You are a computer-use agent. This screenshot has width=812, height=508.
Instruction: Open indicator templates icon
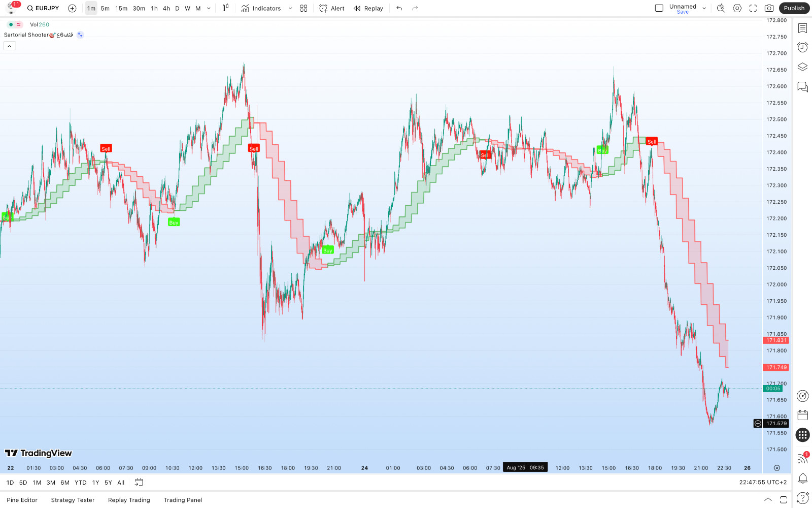303,8
